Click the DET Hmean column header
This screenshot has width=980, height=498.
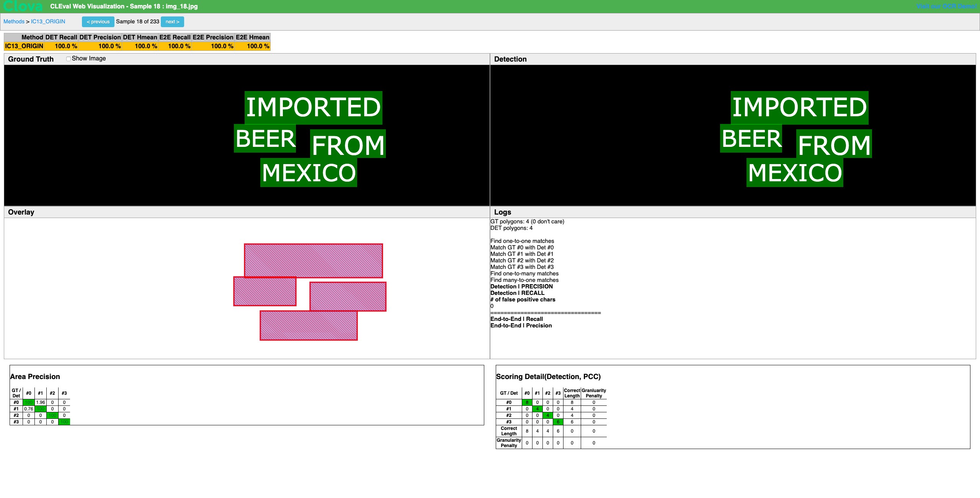pyautogui.click(x=140, y=37)
